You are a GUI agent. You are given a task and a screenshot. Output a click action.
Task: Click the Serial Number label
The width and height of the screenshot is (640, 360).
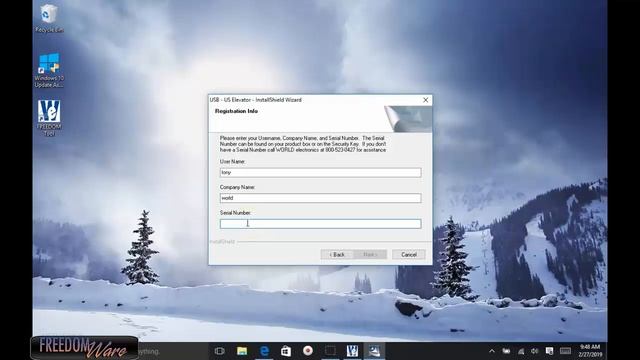pyautogui.click(x=235, y=213)
